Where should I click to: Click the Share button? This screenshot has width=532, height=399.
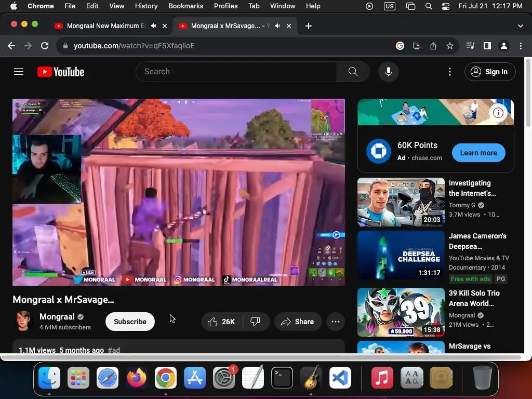[298, 322]
